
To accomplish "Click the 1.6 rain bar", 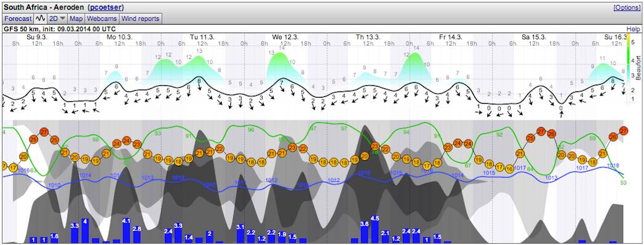I will 54,239.
